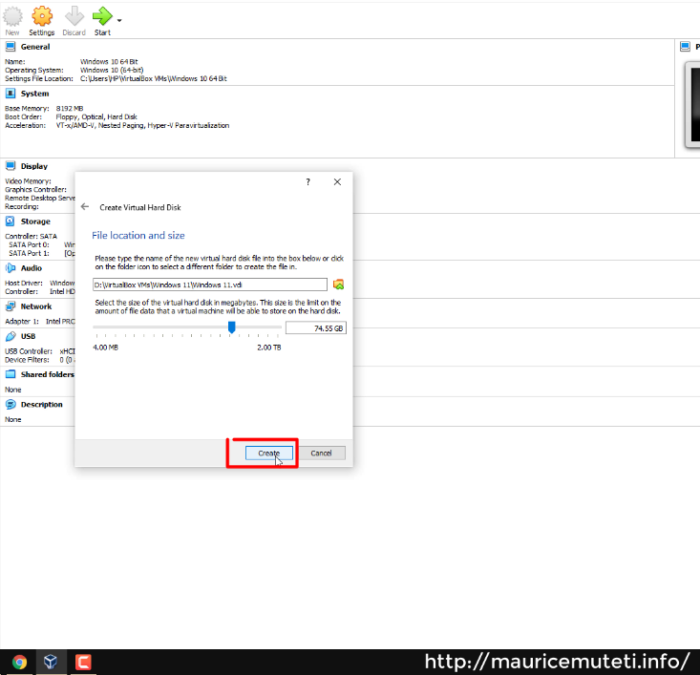Start the virtual machine with green arrow
Viewport: 700px width, 675px height.
(102, 16)
